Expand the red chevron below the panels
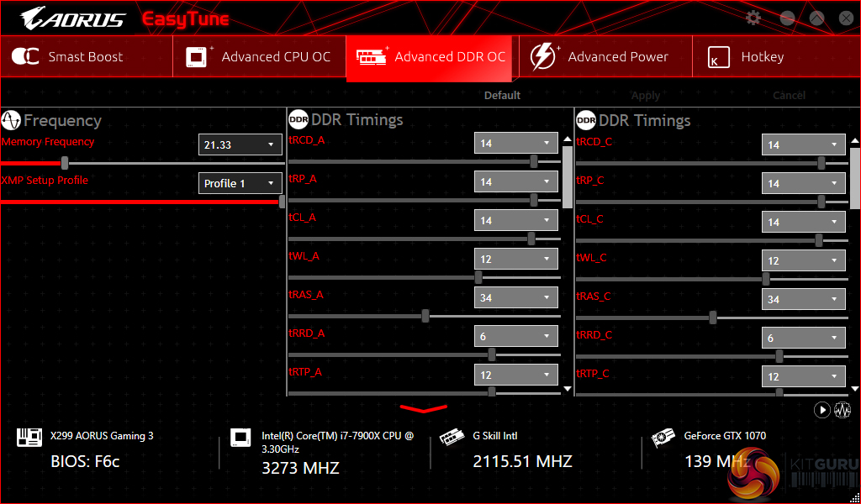The height and width of the screenshot is (504, 861). click(424, 409)
